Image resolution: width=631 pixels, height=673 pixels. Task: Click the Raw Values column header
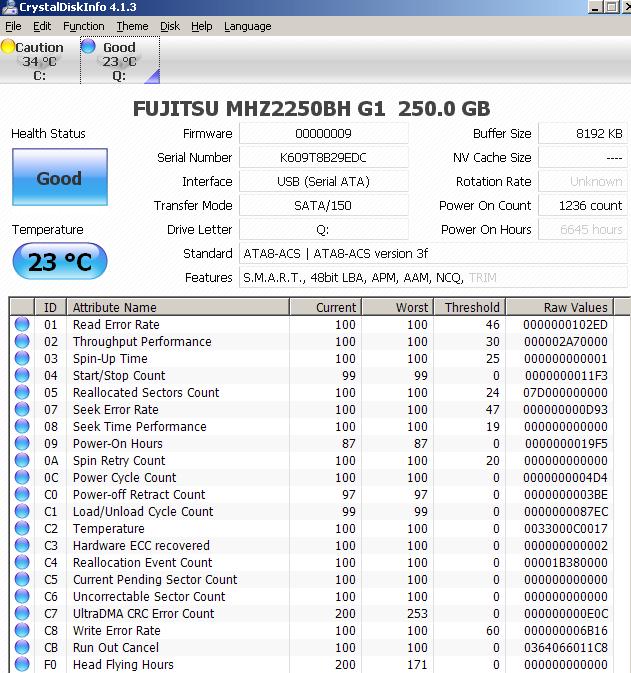pyautogui.click(x=560, y=307)
